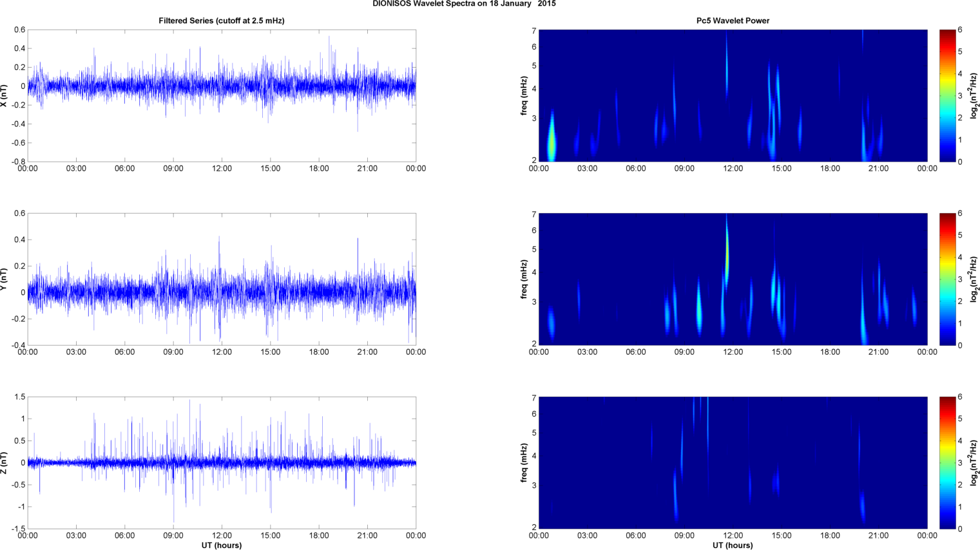
Task: Click the 18:00 tick under the Z spectrogram
Action: (830, 536)
